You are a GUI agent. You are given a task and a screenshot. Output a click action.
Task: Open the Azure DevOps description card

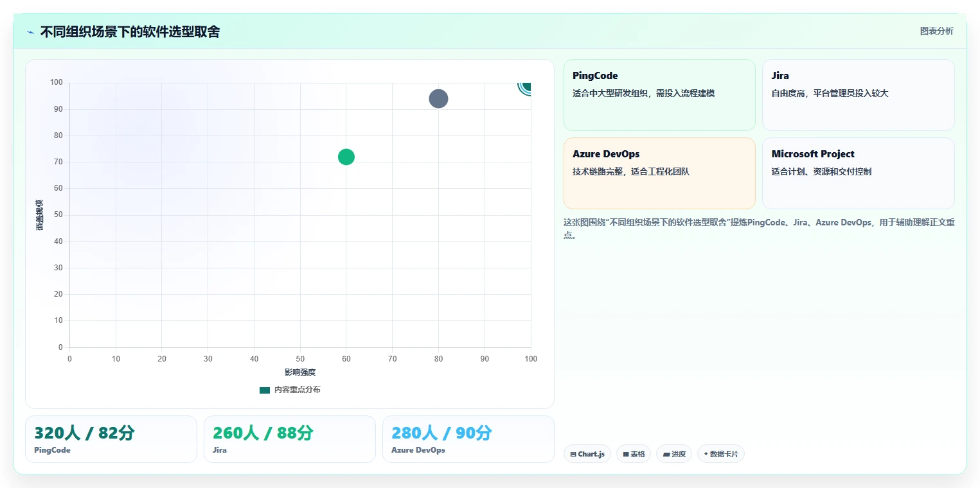pyautogui.click(x=659, y=173)
